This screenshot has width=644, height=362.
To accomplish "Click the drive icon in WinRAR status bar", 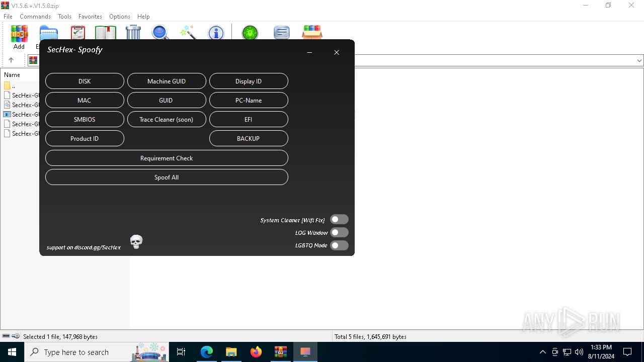I will 6,336.
